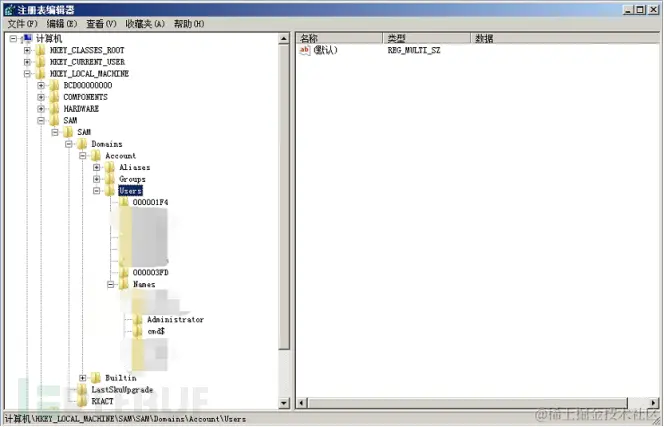The height and width of the screenshot is (427, 664).
Task: Click the values pane horizontal scrollbar thumb
Action: click(468, 403)
